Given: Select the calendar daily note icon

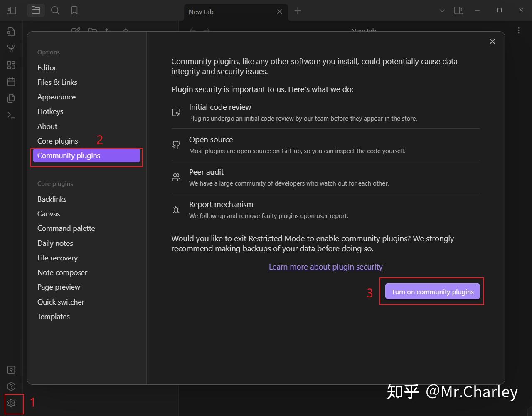Looking at the screenshot, I should click(11, 82).
